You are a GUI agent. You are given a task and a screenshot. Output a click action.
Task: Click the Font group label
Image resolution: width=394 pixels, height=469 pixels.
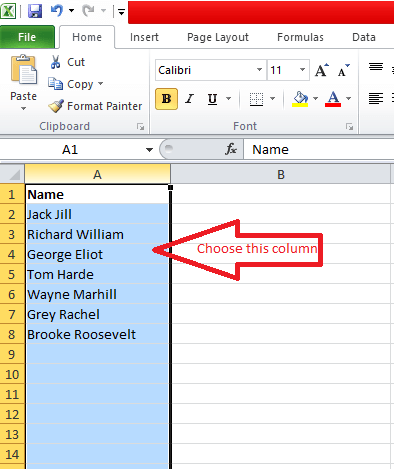coord(245,126)
